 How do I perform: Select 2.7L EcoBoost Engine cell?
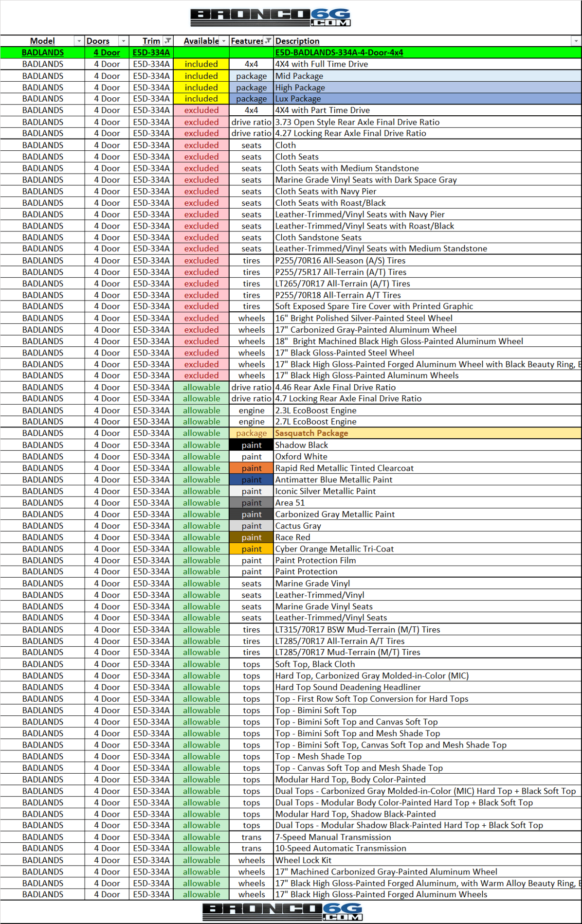(x=428, y=422)
